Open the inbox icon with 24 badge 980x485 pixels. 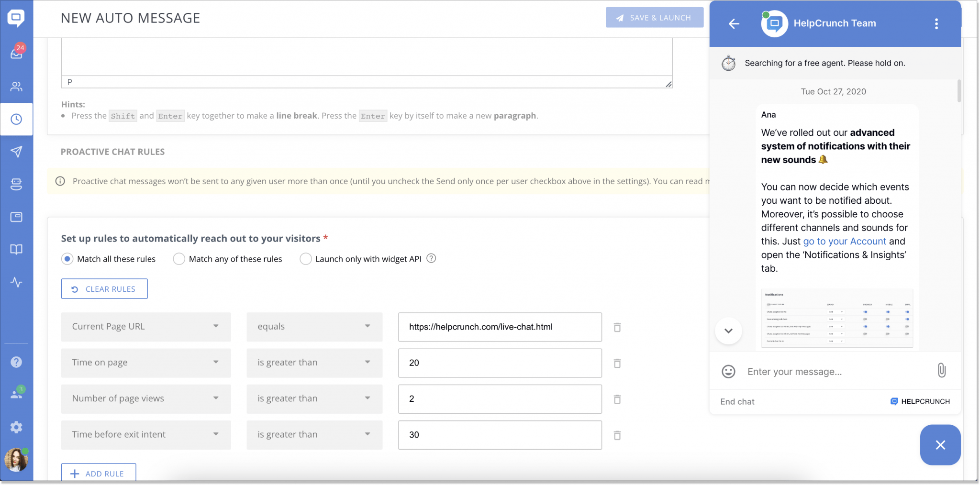16,53
